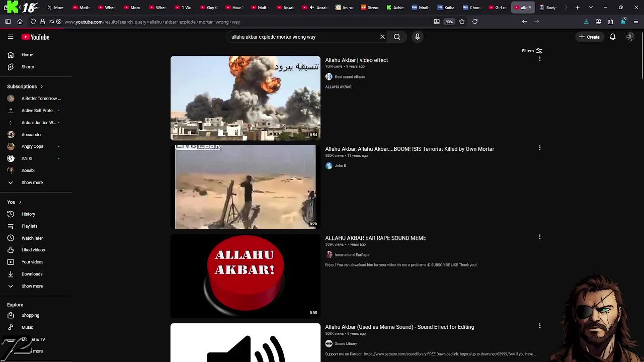Open the 'Allahu Akbar | video effect' title
This screenshot has height=362, width=644.
pos(356,60)
